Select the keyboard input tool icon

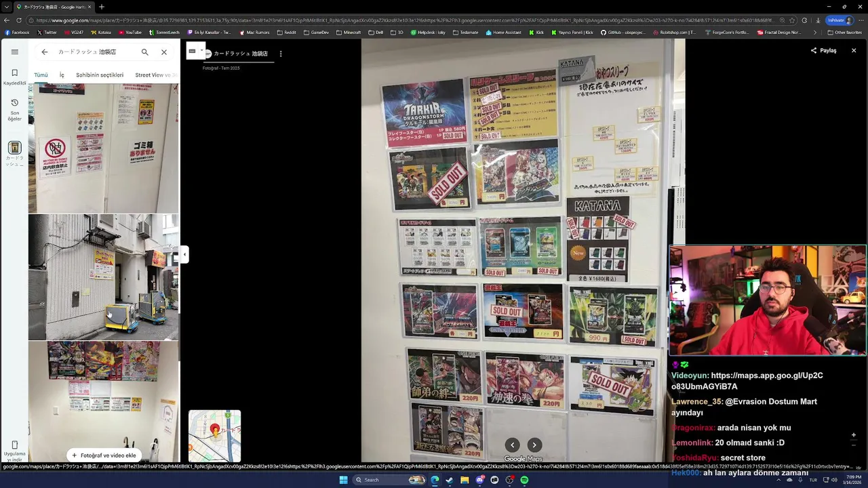pyautogui.click(x=193, y=51)
